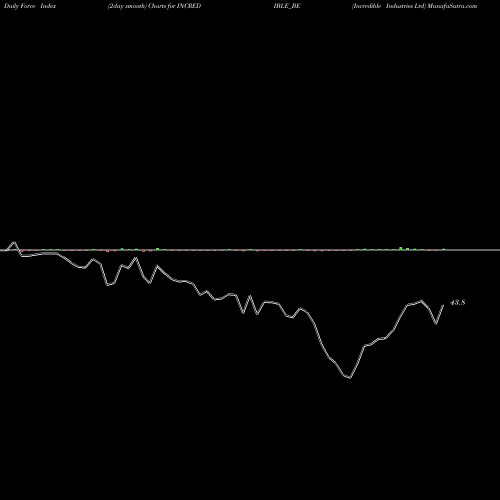
Task: Click the '(2day smooth) Charts for INCRED' text
Action: (154, 6)
